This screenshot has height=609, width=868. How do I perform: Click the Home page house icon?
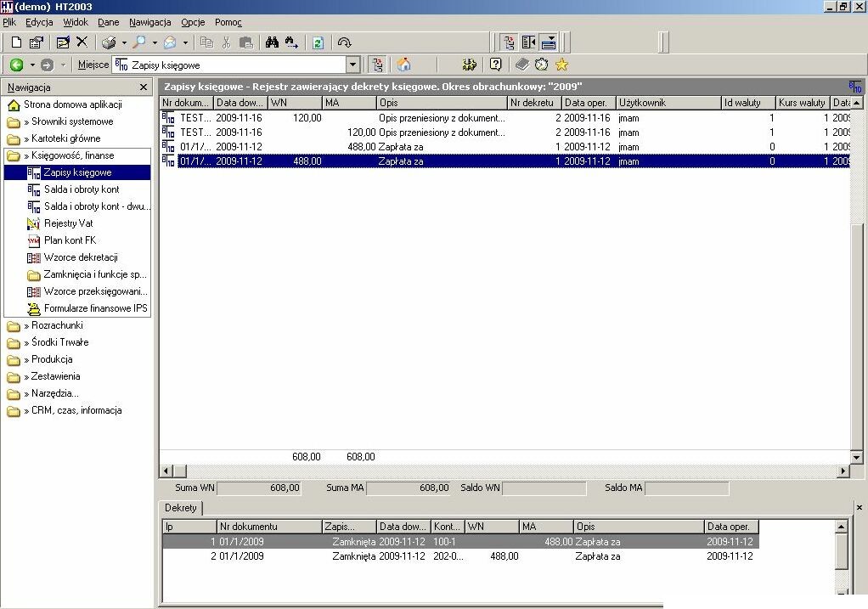(x=404, y=65)
